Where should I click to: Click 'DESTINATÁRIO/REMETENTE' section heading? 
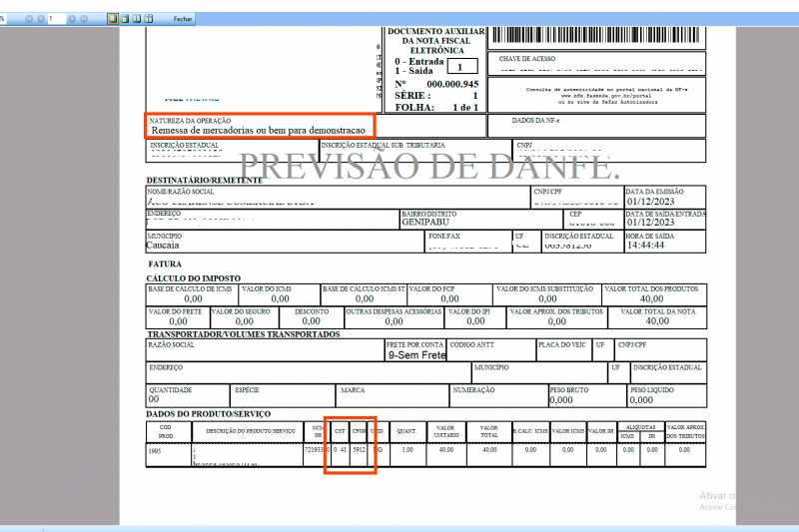pyautogui.click(x=205, y=181)
